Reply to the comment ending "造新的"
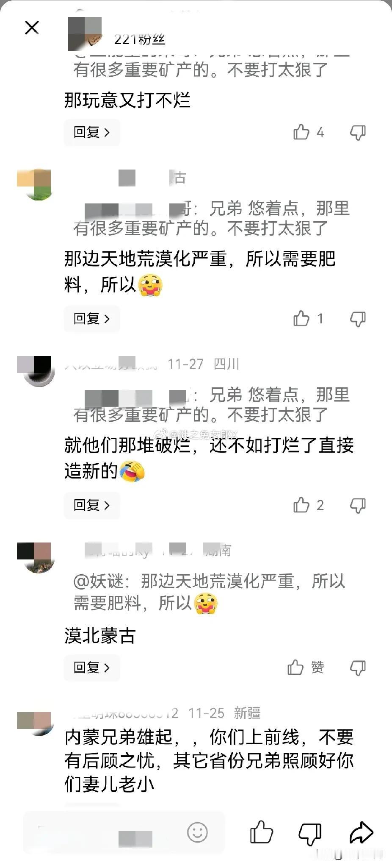This screenshot has height=868, width=392. [x=92, y=505]
